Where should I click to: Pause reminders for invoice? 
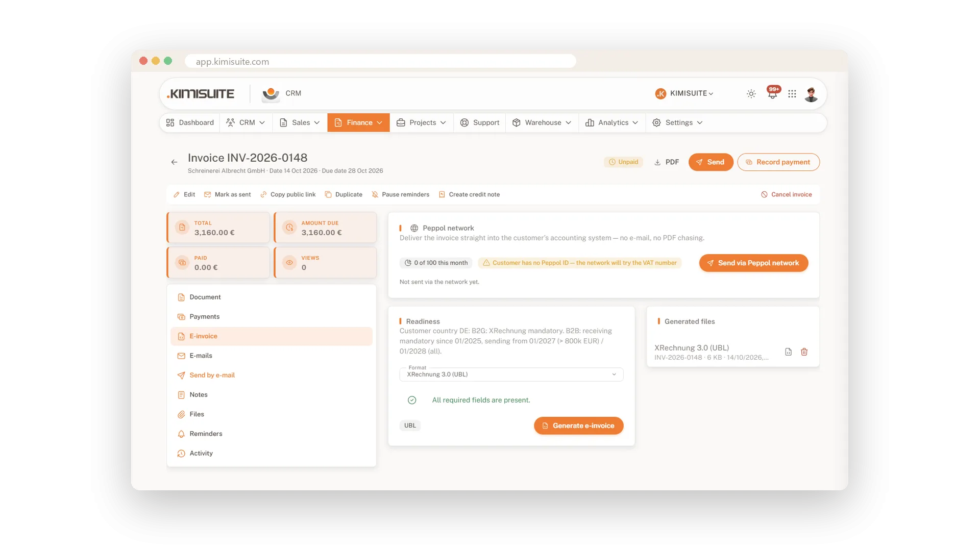pos(401,194)
